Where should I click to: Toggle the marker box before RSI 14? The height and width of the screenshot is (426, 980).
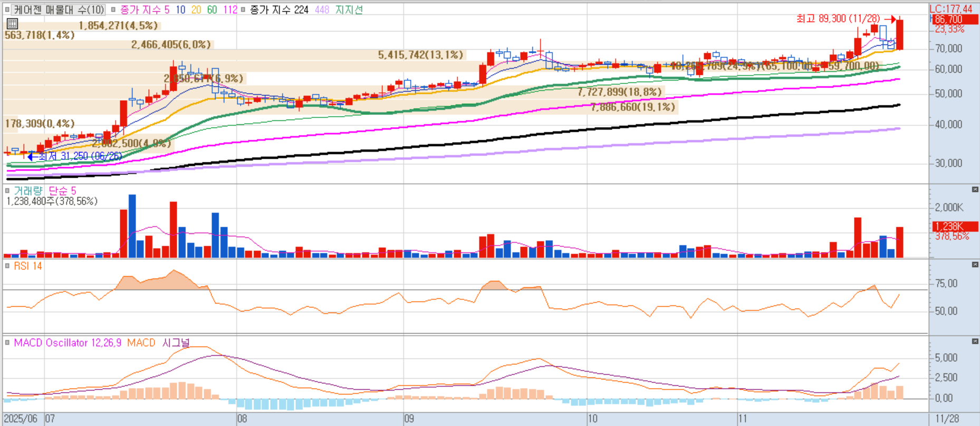(x=7, y=266)
